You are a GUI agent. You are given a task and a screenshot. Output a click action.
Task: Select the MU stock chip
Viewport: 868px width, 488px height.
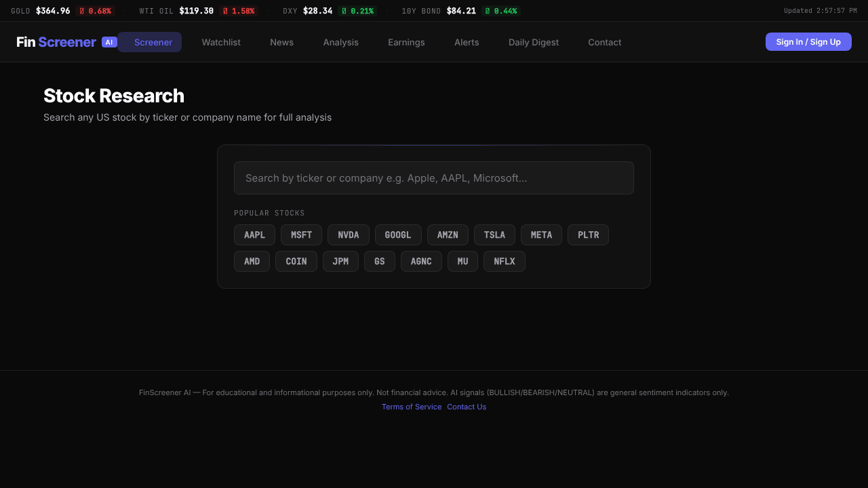[462, 261]
